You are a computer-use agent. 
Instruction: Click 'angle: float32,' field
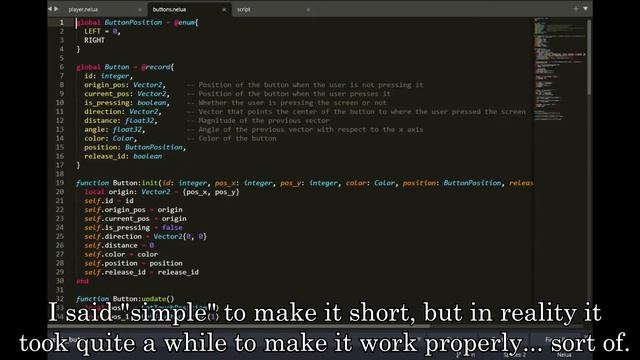tap(115, 129)
